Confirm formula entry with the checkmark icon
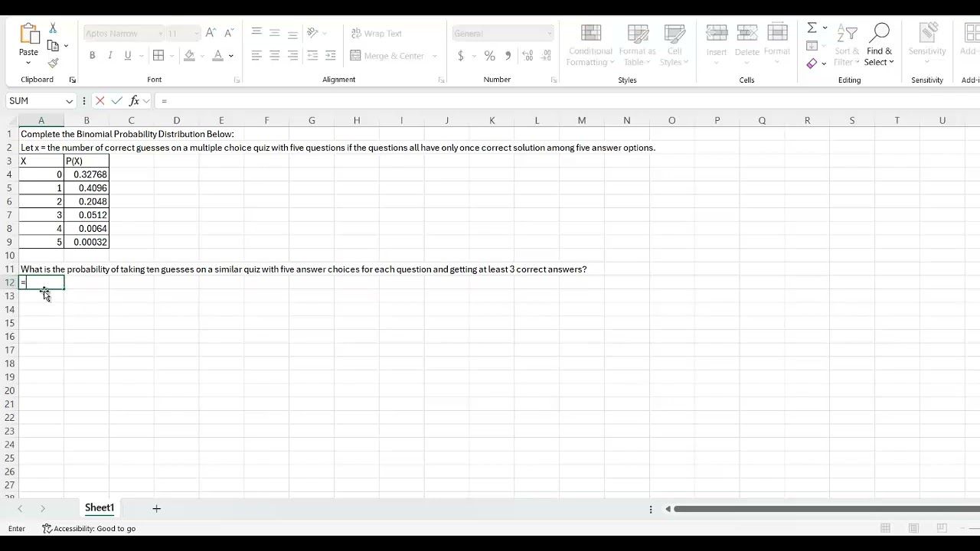This screenshot has height=551, width=980. point(116,101)
